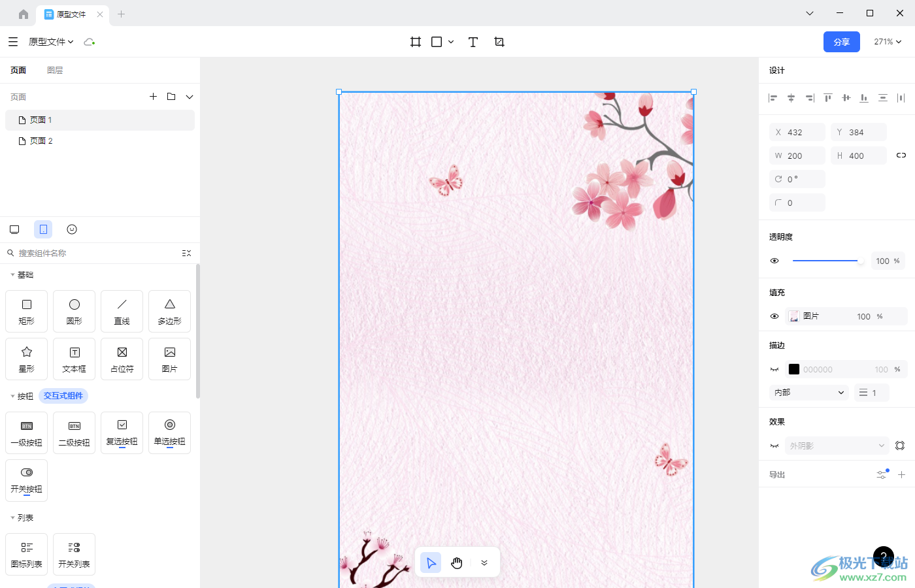Insert the 一级按钮 primary button component
Screen dimensions: 915x588
(27, 433)
